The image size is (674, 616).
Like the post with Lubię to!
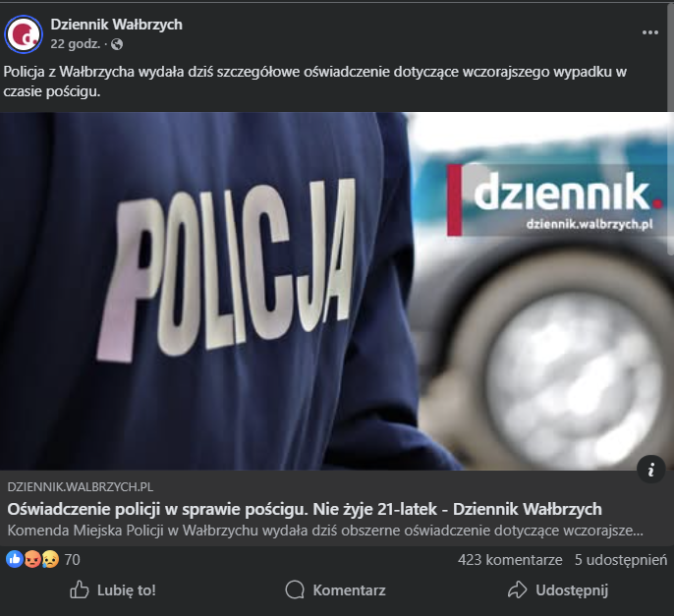[x=113, y=589]
